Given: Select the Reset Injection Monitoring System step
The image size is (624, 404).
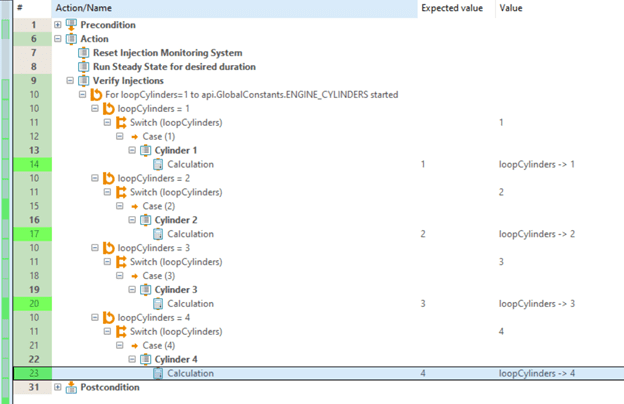Looking at the screenshot, I should (168, 53).
